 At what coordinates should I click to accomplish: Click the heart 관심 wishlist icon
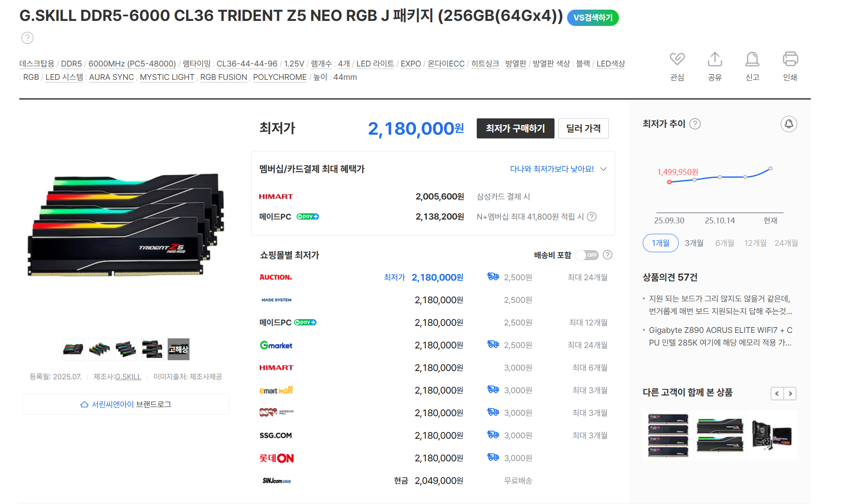tap(677, 59)
